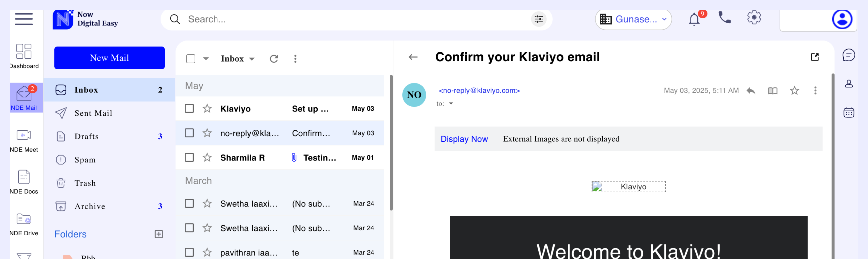Click the Klaviyo broken image placeholder

629,187
